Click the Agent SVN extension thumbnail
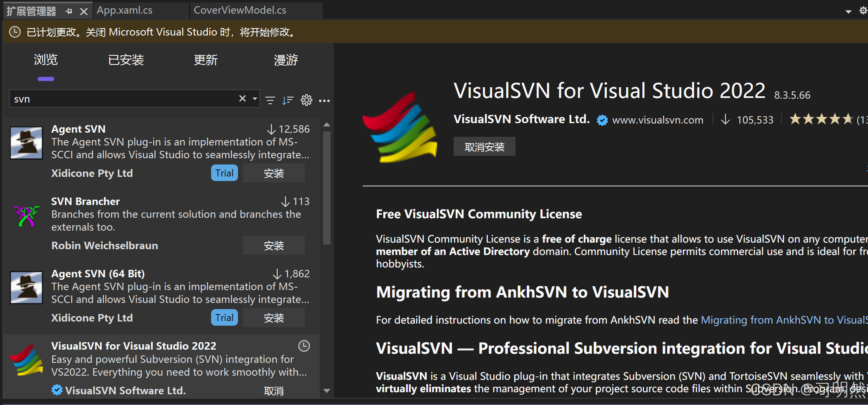868x405 pixels. pos(26,143)
